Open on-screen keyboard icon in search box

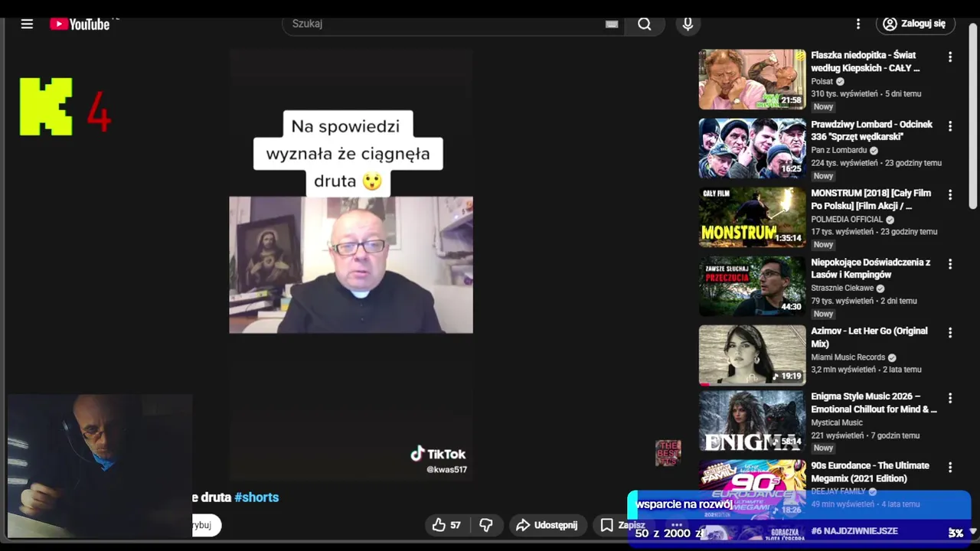(x=612, y=24)
